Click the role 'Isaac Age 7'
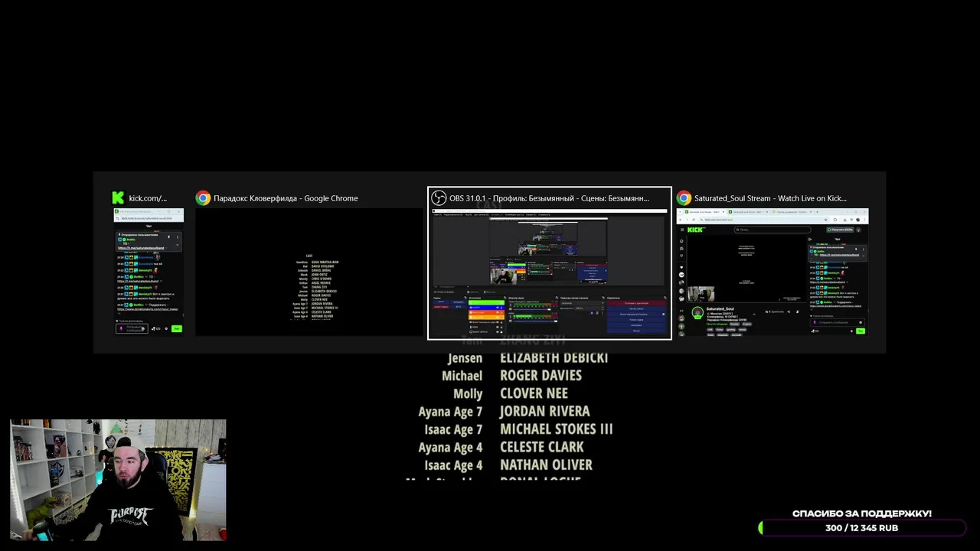Image resolution: width=980 pixels, height=551 pixels. pos(453,430)
